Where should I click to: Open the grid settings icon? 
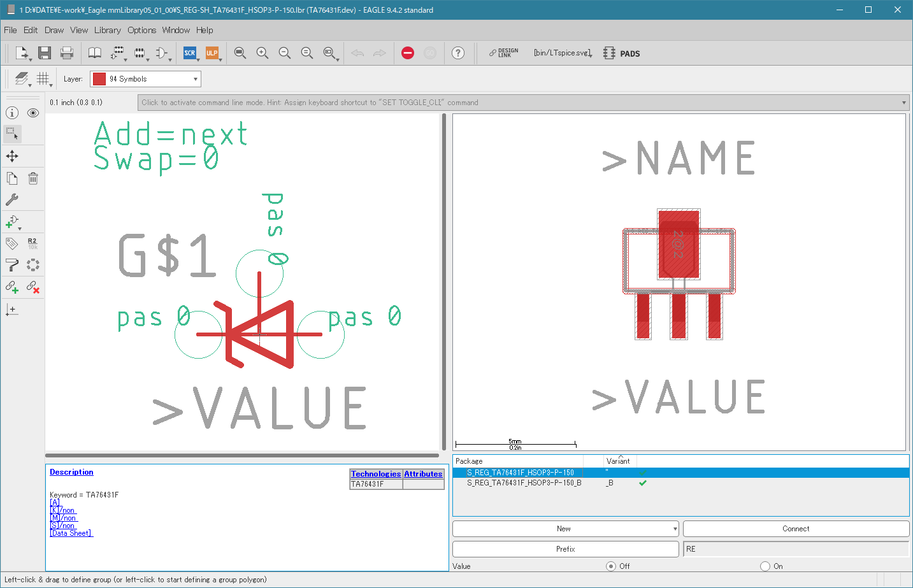pyautogui.click(x=43, y=79)
